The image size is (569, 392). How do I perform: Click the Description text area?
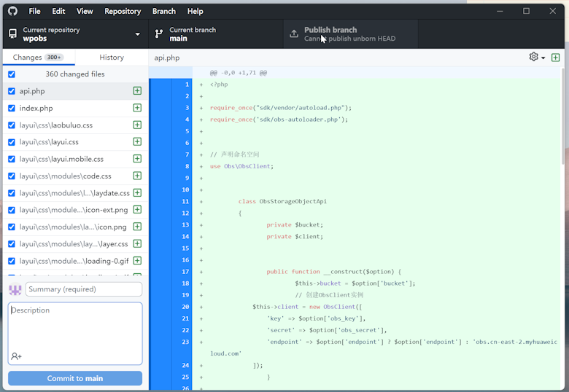(75, 333)
